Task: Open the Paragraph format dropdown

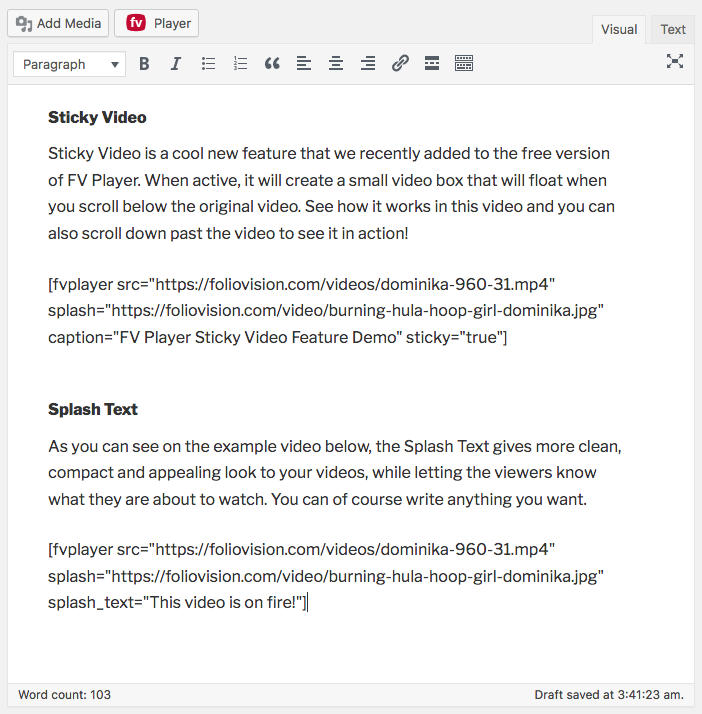Action: pyautogui.click(x=69, y=64)
